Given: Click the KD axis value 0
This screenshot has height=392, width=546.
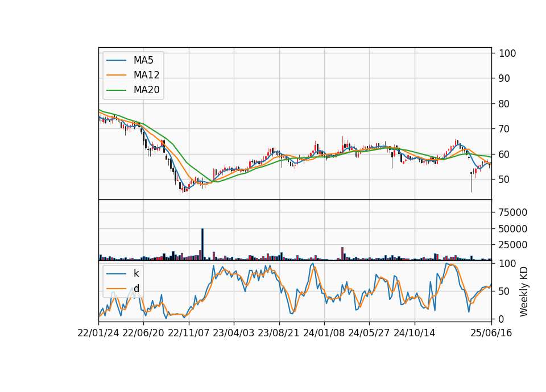Looking at the screenshot, I should click(502, 319).
